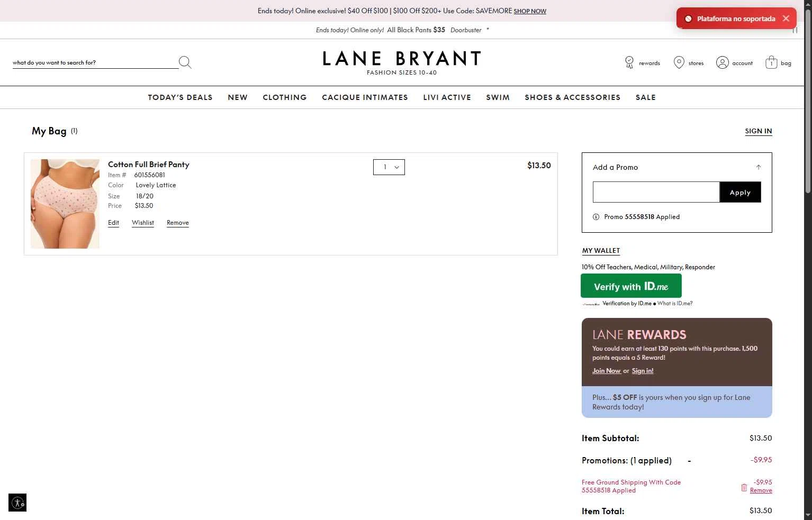Click Verify with ID.me button
This screenshot has width=812, height=520.
pyautogui.click(x=631, y=286)
